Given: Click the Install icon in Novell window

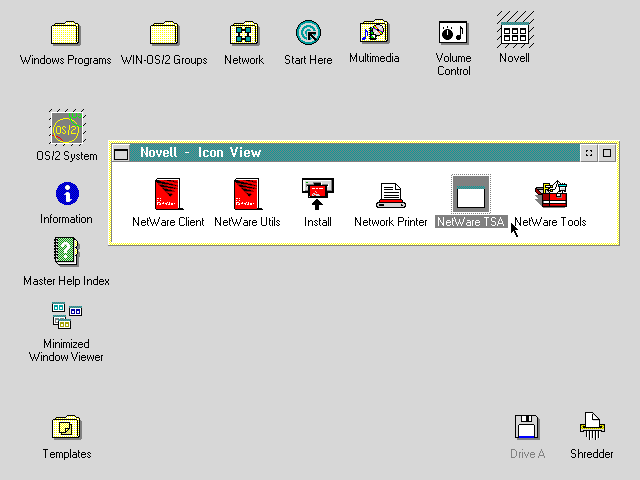Looking at the screenshot, I should (x=318, y=193).
